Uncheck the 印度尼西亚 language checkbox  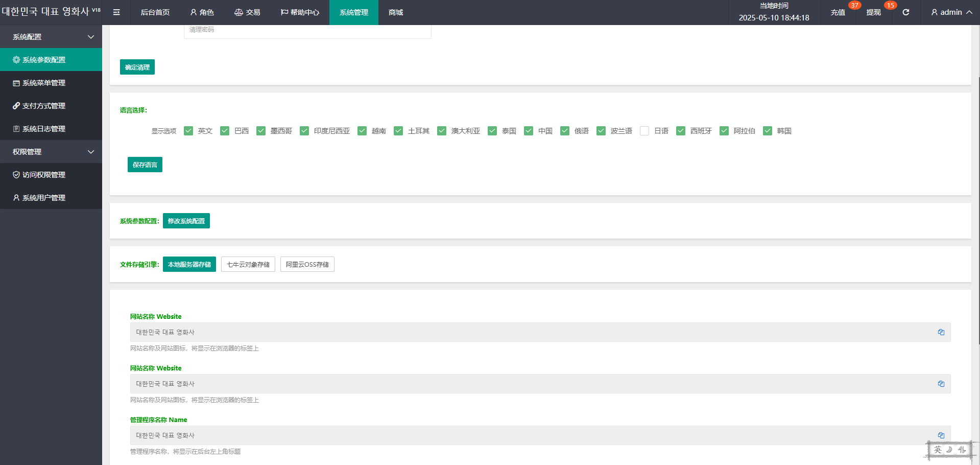point(304,131)
